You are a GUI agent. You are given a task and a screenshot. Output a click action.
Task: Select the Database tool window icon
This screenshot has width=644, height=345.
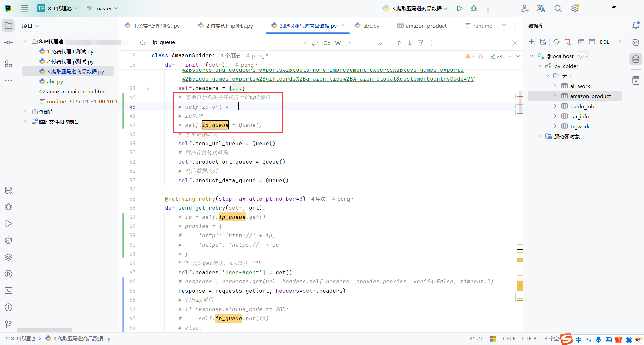pyautogui.click(x=636, y=59)
